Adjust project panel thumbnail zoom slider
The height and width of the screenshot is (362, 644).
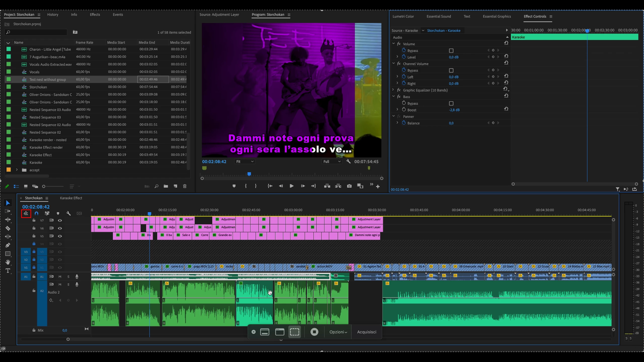click(x=44, y=186)
